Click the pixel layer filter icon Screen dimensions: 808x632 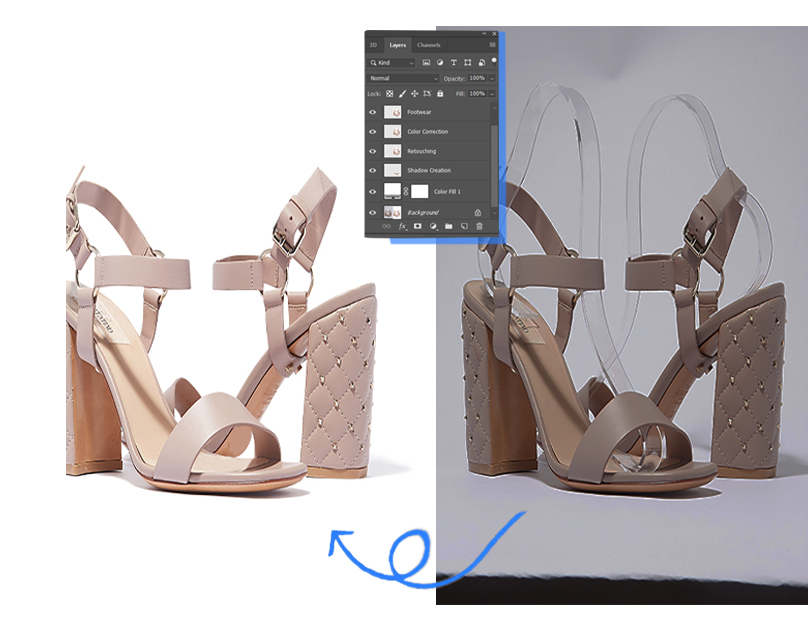(x=427, y=63)
